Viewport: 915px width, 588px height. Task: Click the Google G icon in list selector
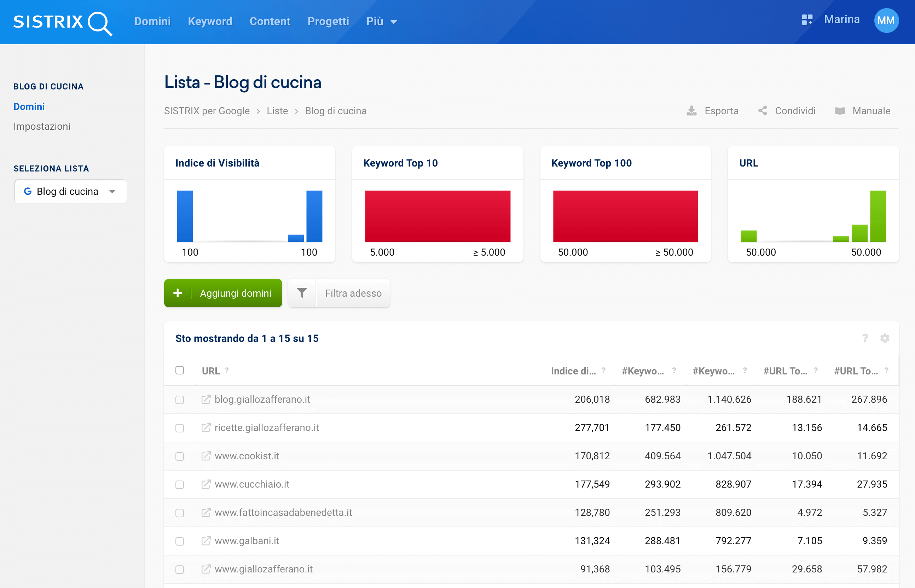point(28,191)
